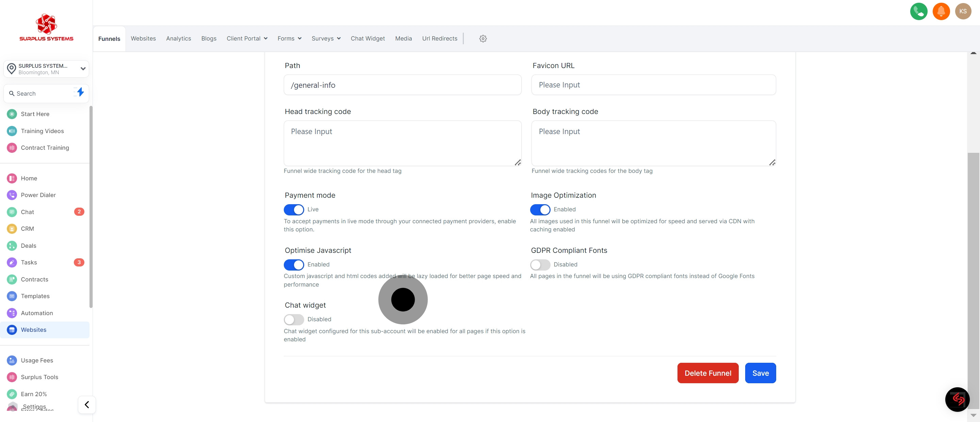980x422 pixels.
Task: Open the Surplus Systems location switcher
Action: (46, 69)
